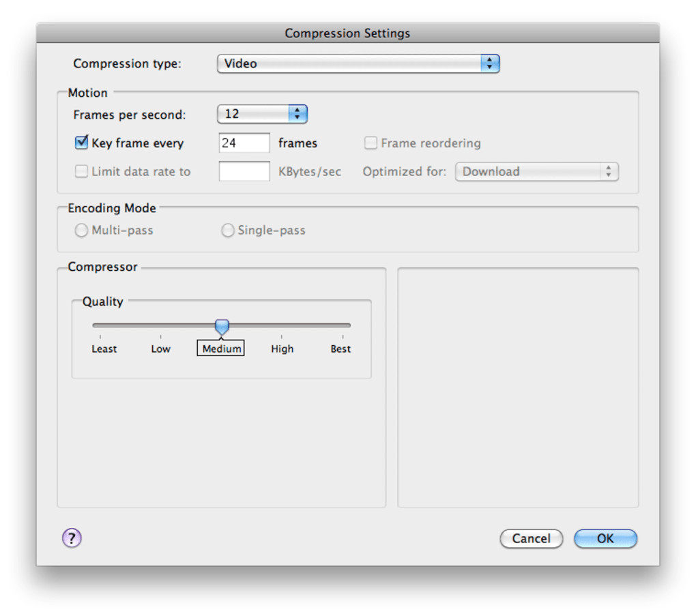Click the key frame interval field showing 24

(x=244, y=143)
